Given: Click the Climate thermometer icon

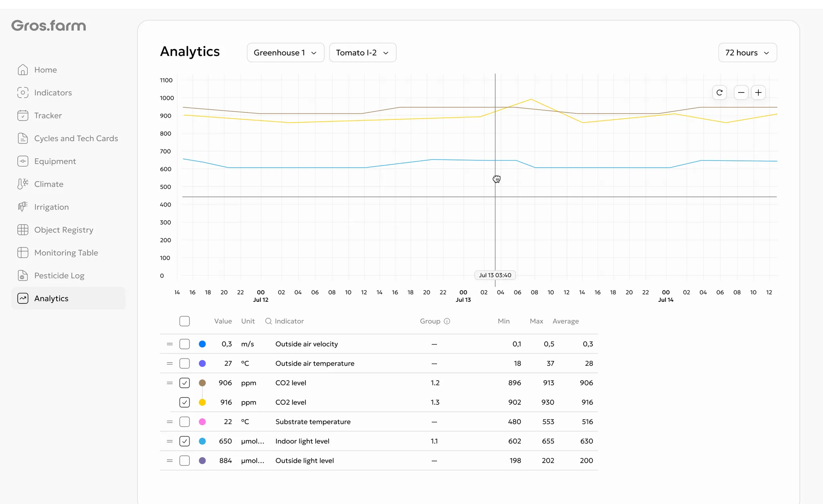Looking at the screenshot, I should point(23,184).
